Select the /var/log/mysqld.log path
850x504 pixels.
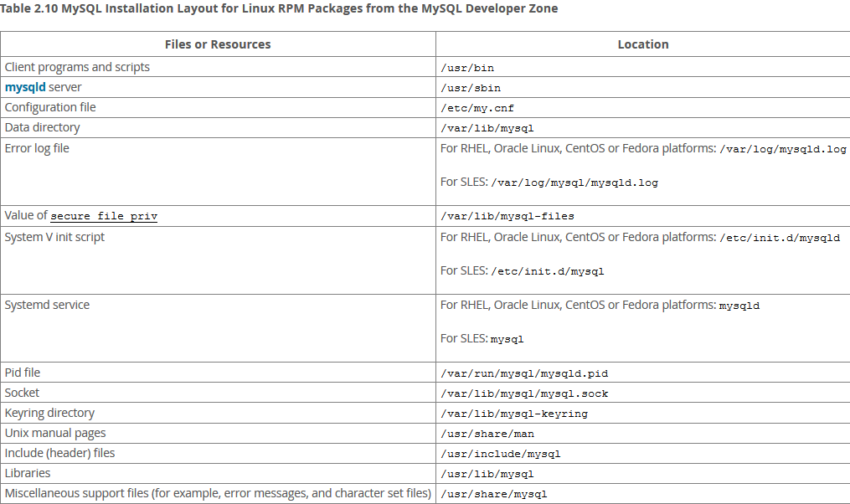click(783, 149)
